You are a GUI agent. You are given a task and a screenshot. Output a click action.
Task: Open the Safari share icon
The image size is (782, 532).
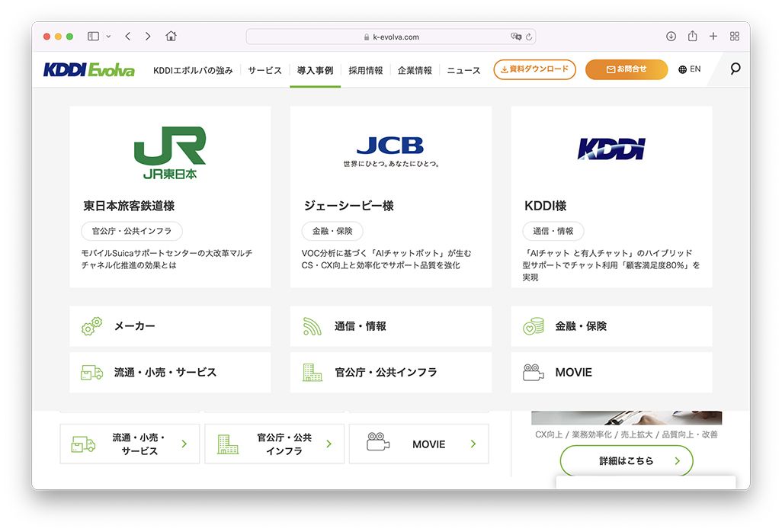(x=693, y=36)
